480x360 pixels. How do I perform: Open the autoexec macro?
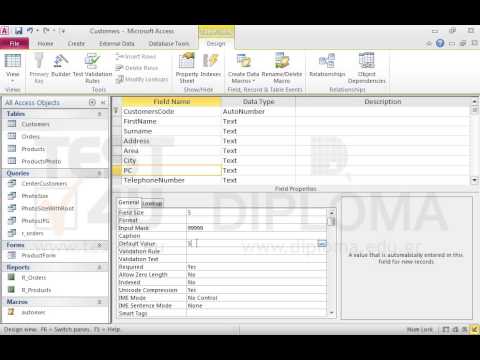[x=33, y=312]
